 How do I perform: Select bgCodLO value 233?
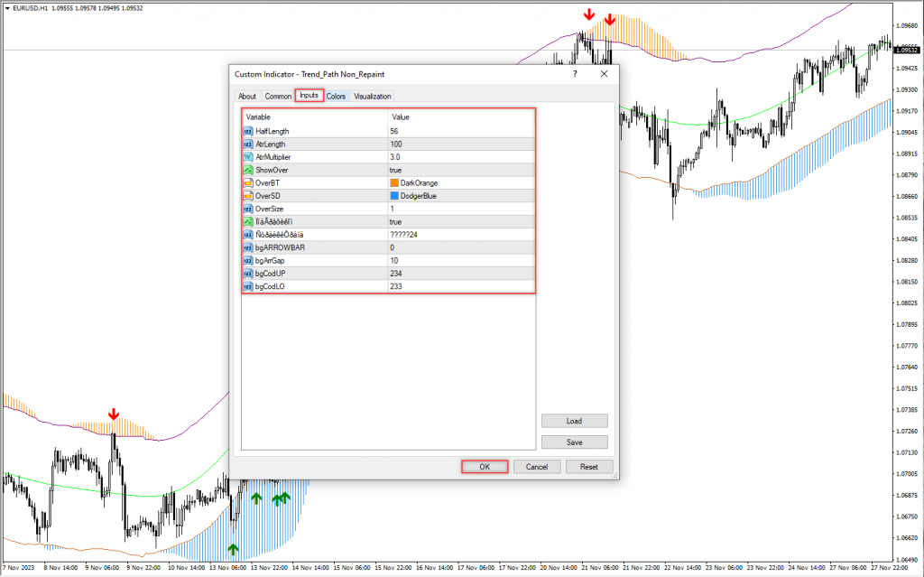(461, 286)
